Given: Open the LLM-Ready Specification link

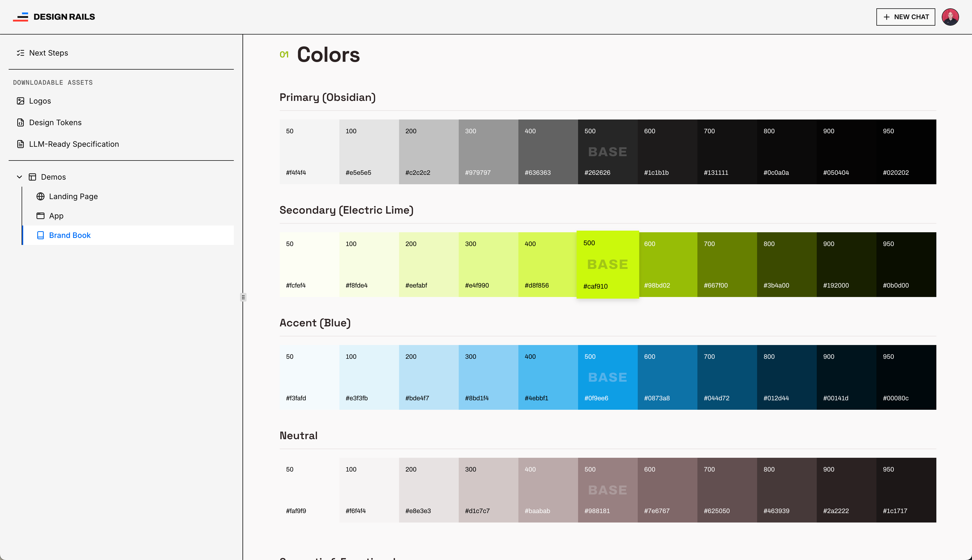Looking at the screenshot, I should click(74, 144).
